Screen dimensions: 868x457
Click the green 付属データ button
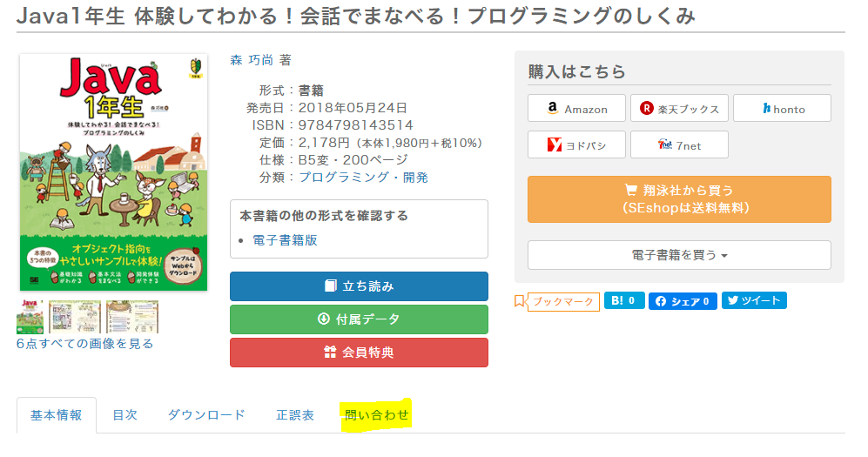point(359,319)
